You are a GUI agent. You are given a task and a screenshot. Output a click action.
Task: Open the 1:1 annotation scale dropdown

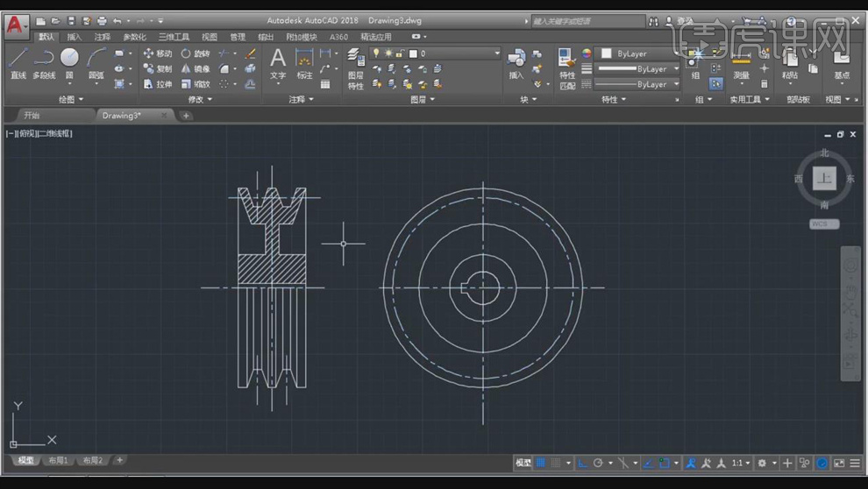[741, 463]
